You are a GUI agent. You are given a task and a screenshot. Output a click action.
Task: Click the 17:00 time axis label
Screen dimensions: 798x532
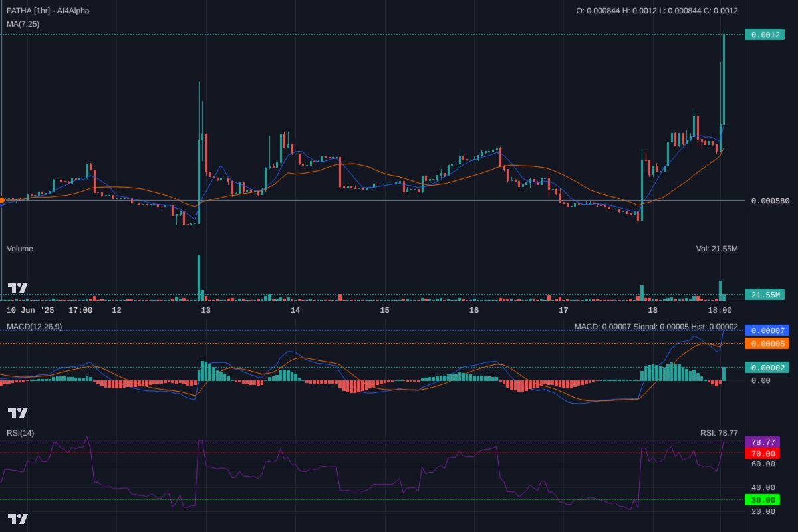coord(81,310)
